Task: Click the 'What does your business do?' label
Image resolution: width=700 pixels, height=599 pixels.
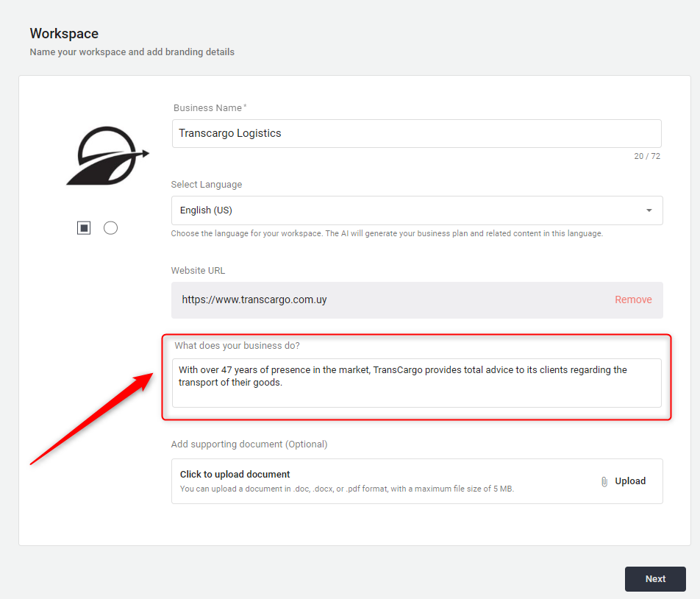Action: (237, 346)
